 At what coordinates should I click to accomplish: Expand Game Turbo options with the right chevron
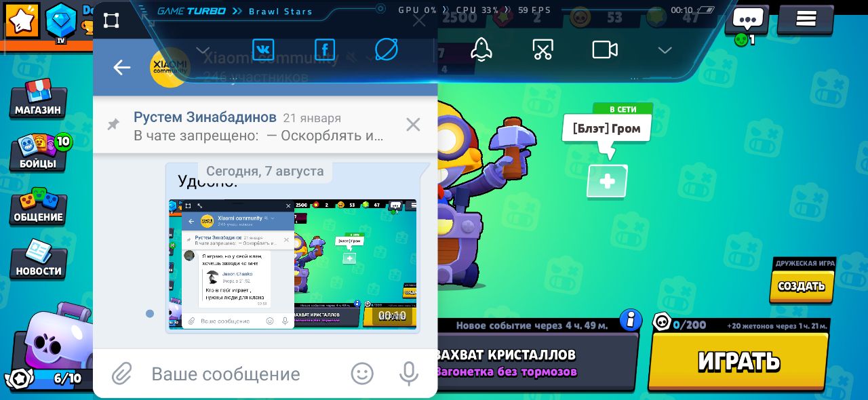point(665,50)
